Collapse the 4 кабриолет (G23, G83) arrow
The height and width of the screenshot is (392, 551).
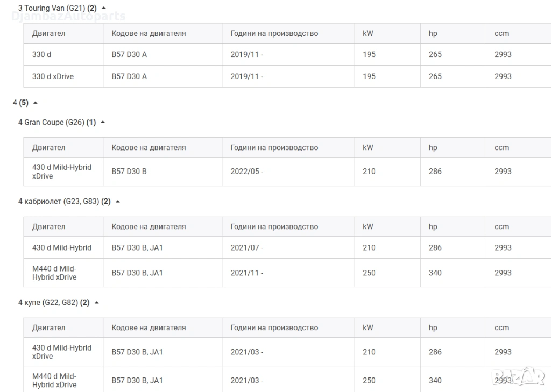pyautogui.click(x=118, y=202)
